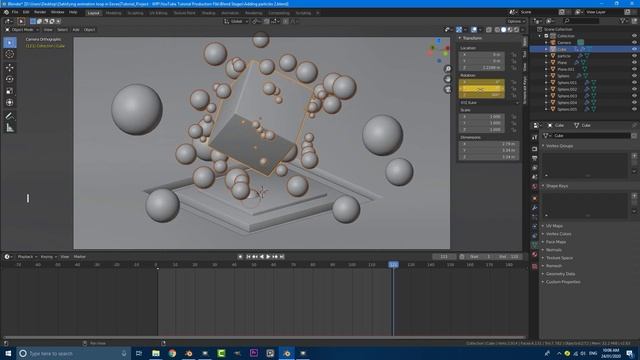
Task: Open File Explorer from taskbar
Action: [156, 353]
